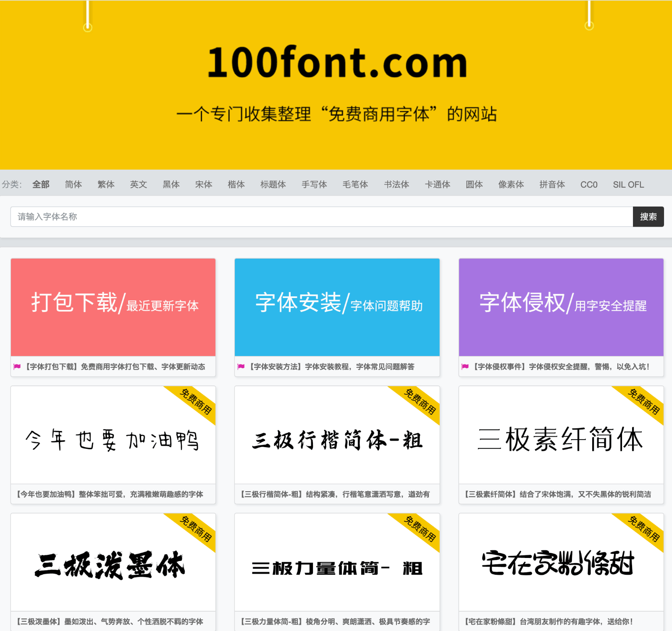Viewport: 672px width, 631px height.
Task: Click the pink flag icon beside 字体打包下载
Action: 17,367
